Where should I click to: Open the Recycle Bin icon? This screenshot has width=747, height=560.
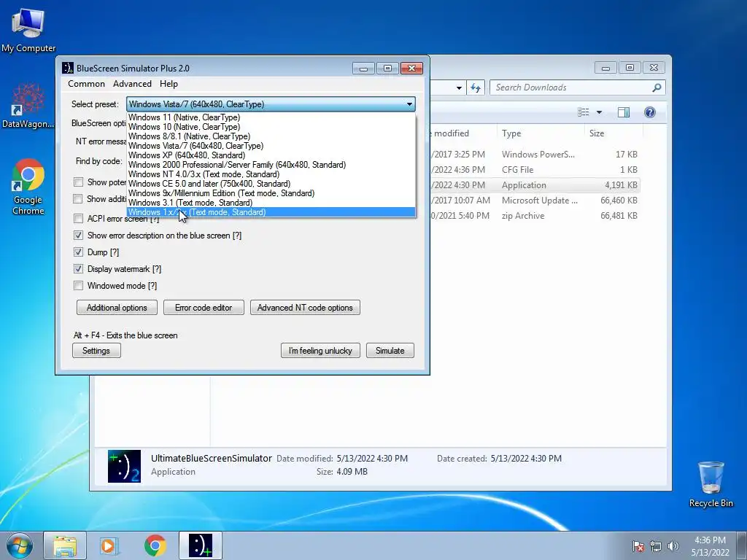(x=711, y=484)
